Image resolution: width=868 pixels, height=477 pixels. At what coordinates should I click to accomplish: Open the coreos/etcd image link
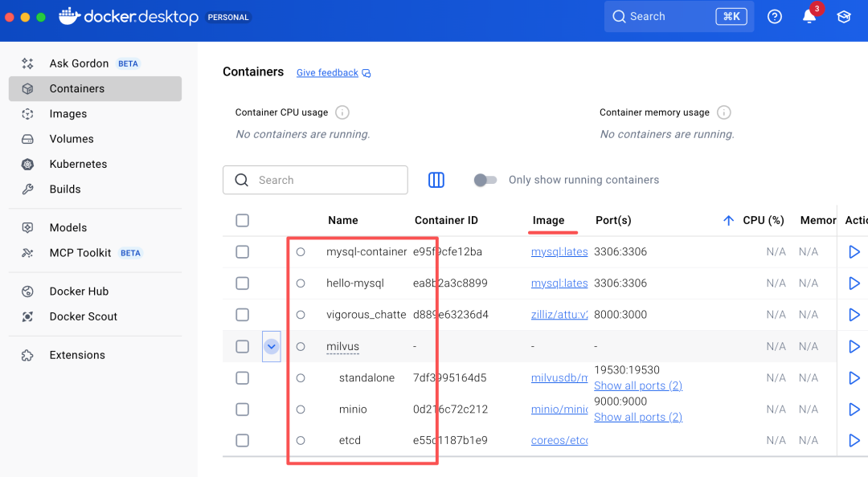click(x=559, y=441)
